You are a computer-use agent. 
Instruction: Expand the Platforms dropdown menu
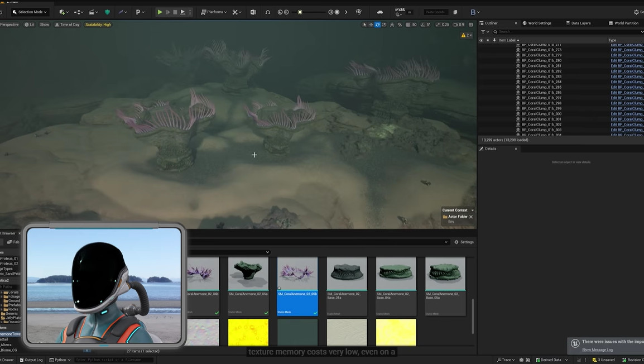pyautogui.click(x=214, y=12)
